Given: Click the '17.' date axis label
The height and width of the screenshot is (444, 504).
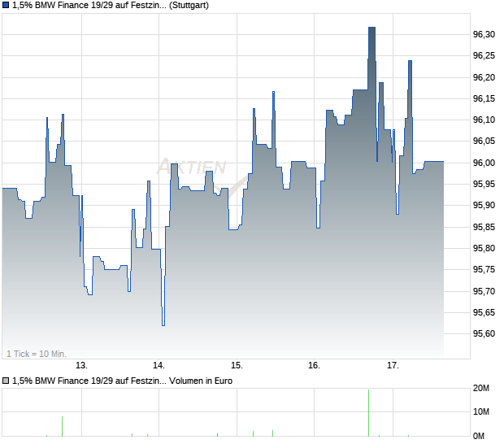Looking at the screenshot, I should [x=393, y=366].
